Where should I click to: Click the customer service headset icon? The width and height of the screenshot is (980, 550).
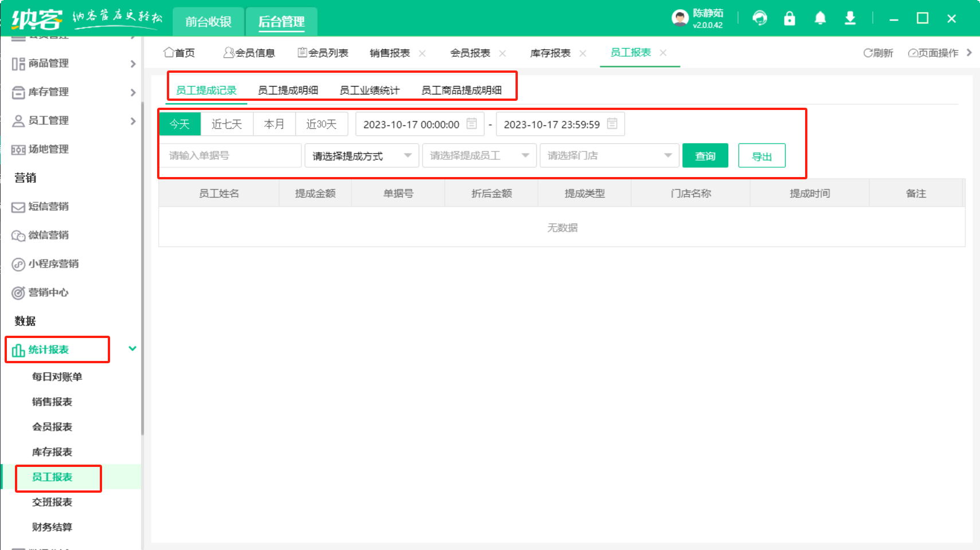coord(760,18)
